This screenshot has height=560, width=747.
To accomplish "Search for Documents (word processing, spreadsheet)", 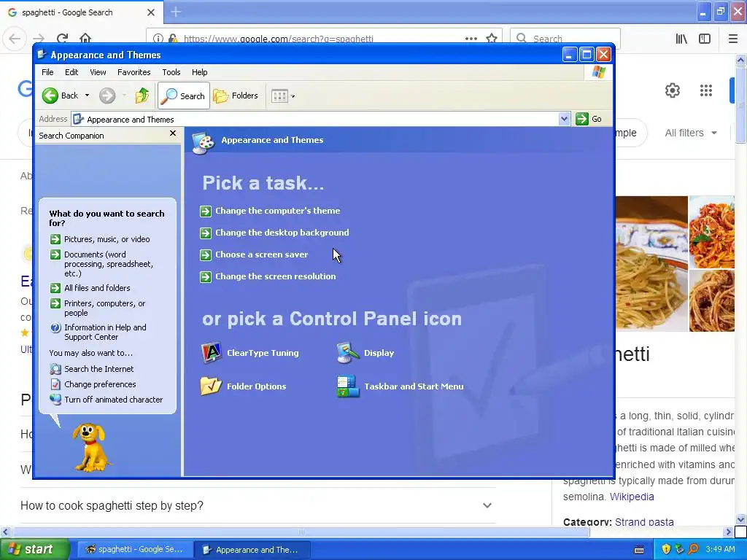I will coord(109,264).
